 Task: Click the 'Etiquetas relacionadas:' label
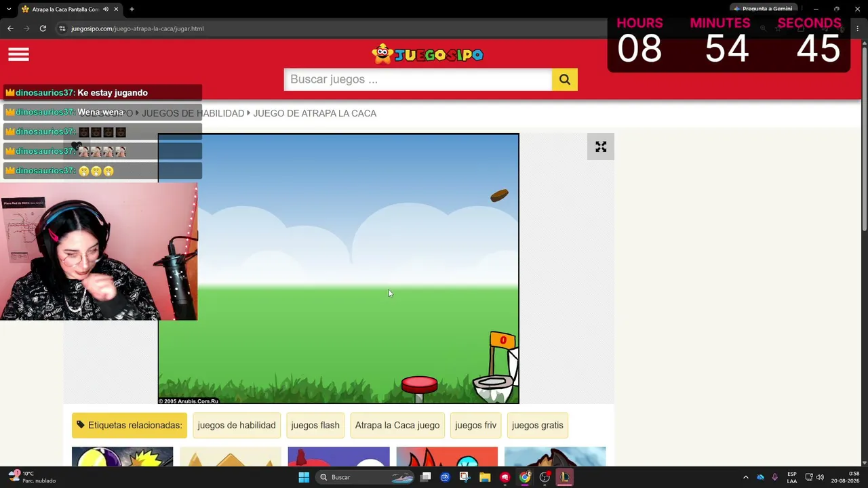coord(130,425)
